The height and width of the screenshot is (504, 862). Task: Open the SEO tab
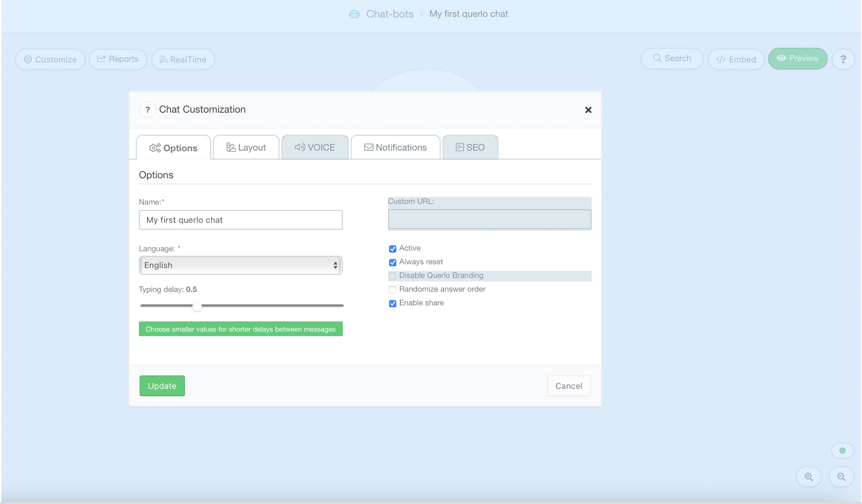[470, 147]
